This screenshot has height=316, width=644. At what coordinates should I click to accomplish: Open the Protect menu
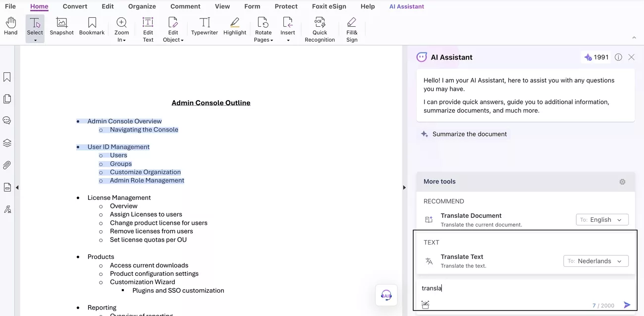point(286,6)
